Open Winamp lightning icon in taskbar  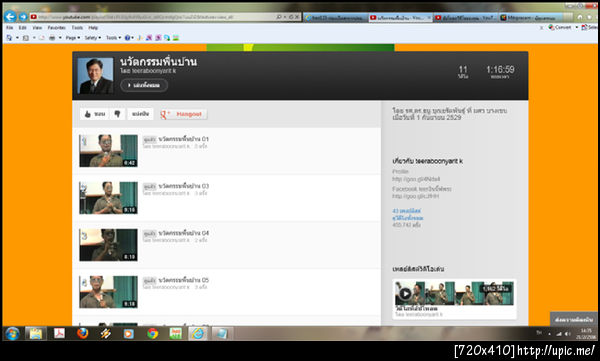coord(106,333)
